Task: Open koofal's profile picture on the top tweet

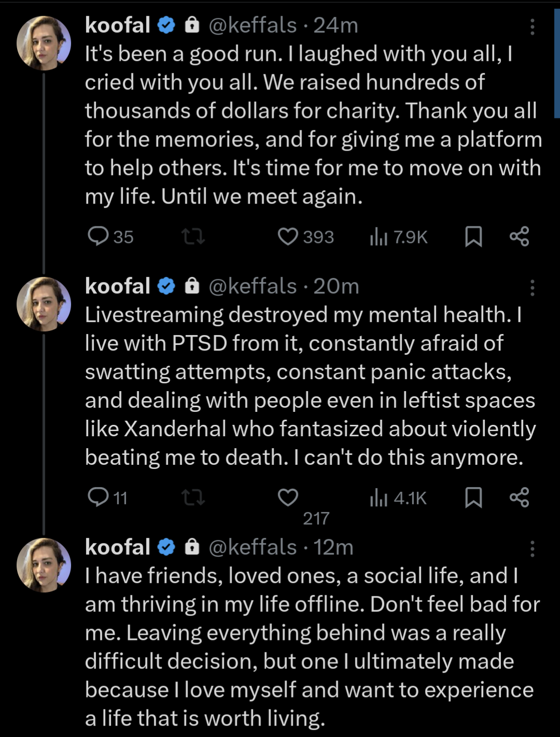Action: coord(44,43)
